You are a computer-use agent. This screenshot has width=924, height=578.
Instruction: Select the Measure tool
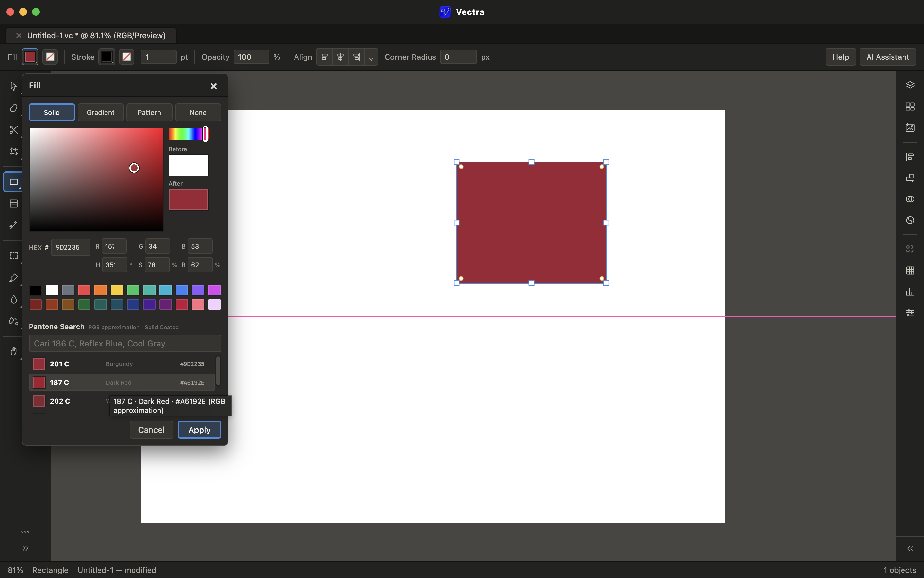pos(13,225)
